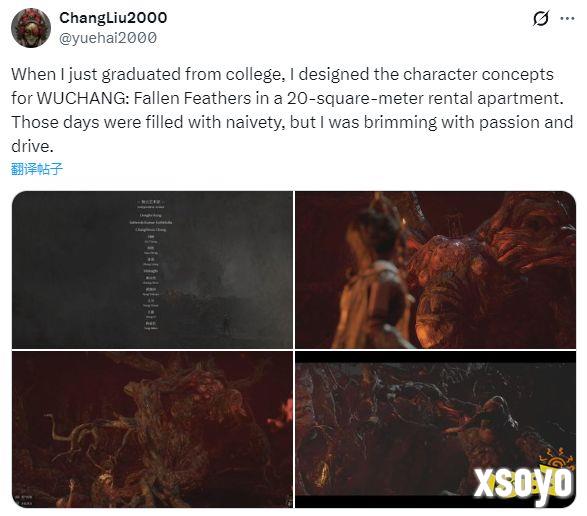Open the bottom-right letterboxed monster image
This screenshot has height=516, width=587.
[435, 429]
